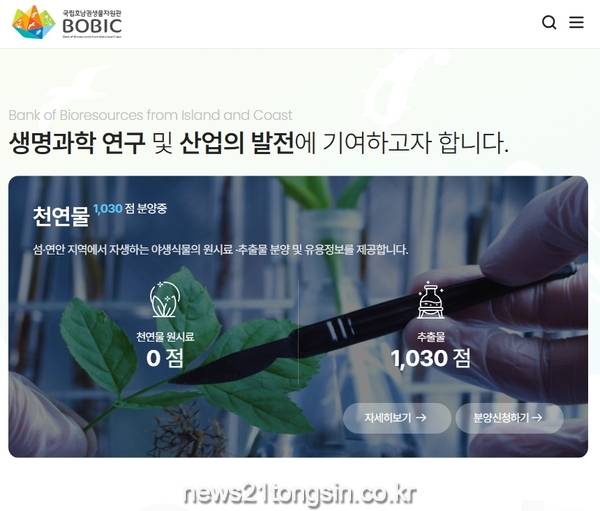
Task: Click the arrow on 분양신청하기 button
Action: [x=537, y=418]
